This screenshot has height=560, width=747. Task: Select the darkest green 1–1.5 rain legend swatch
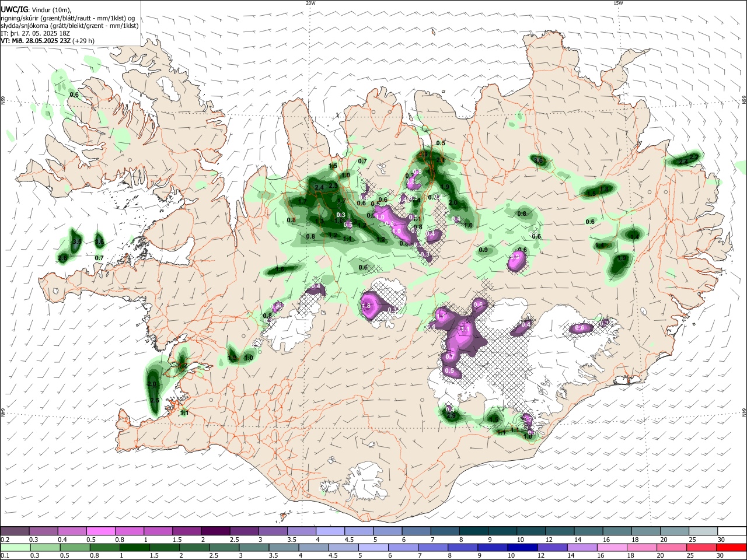point(135,547)
